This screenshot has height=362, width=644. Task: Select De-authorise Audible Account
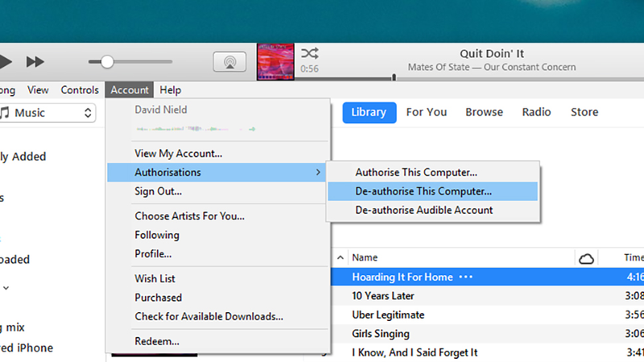[x=433, y=210]
